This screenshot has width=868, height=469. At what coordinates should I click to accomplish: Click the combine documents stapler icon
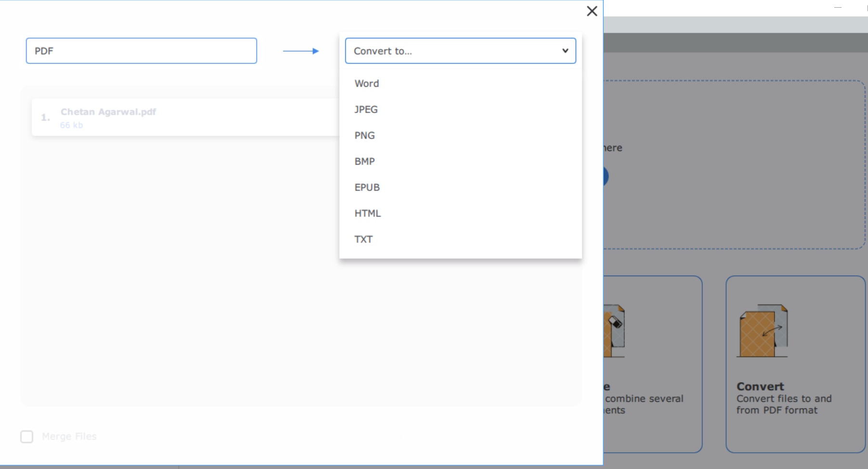614,327
